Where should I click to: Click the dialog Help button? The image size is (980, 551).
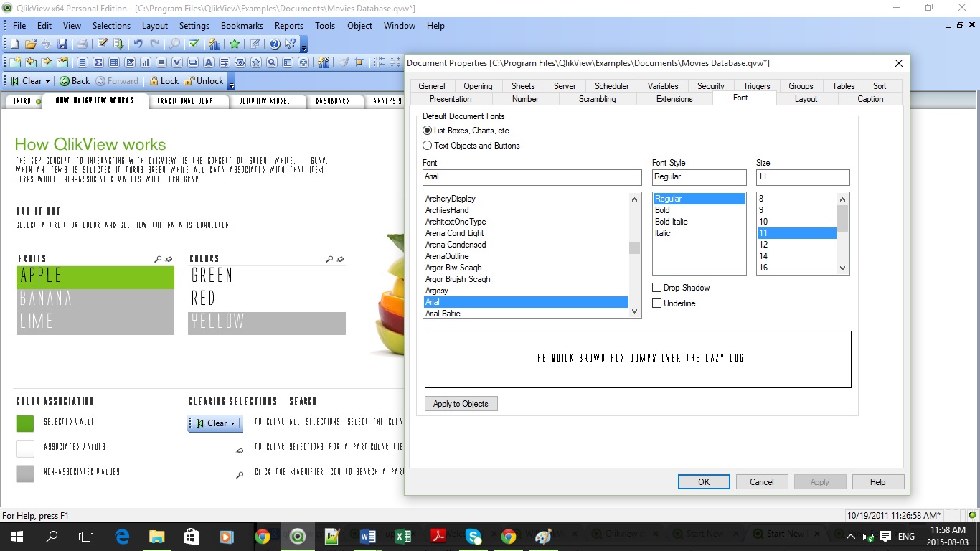(x=877, y=482)
